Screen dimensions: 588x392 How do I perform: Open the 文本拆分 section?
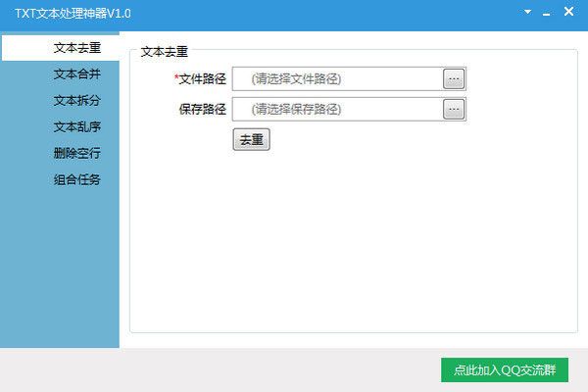click(76, 101)
